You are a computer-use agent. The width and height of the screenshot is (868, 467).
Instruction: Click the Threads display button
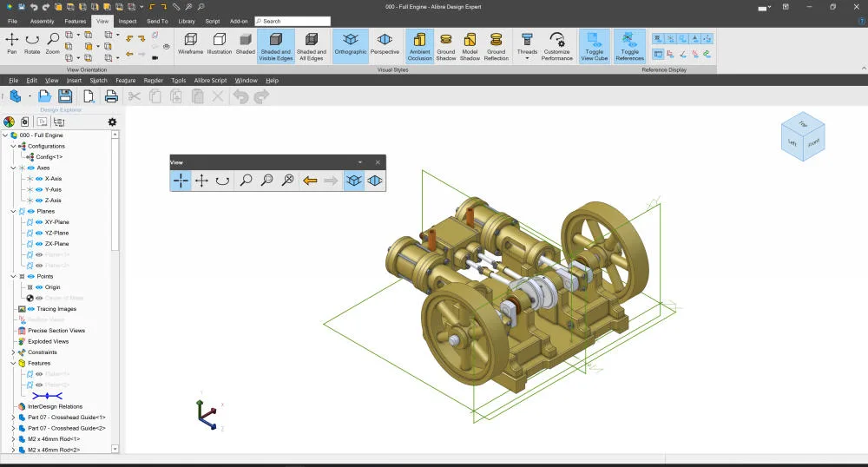point(527,46)
